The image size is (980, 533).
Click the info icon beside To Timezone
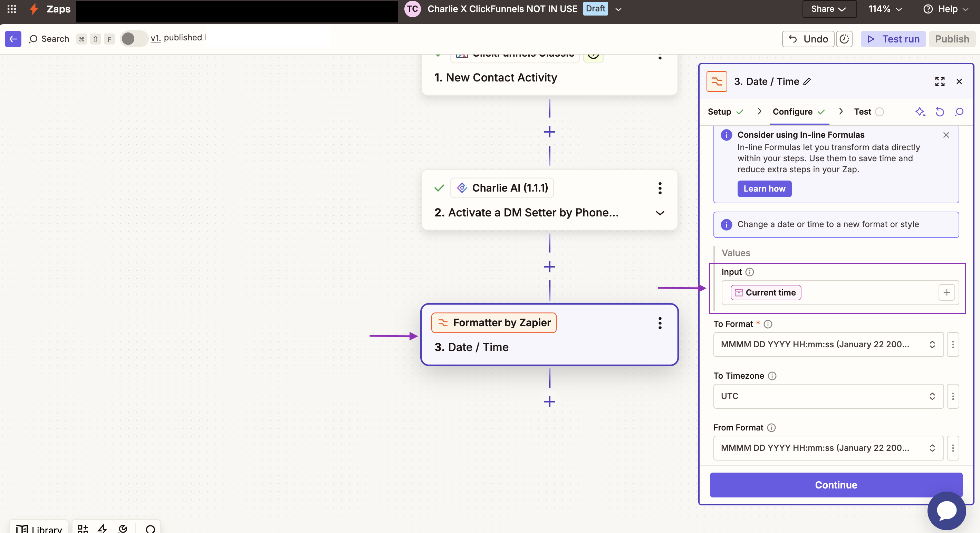tap(772, 376)
